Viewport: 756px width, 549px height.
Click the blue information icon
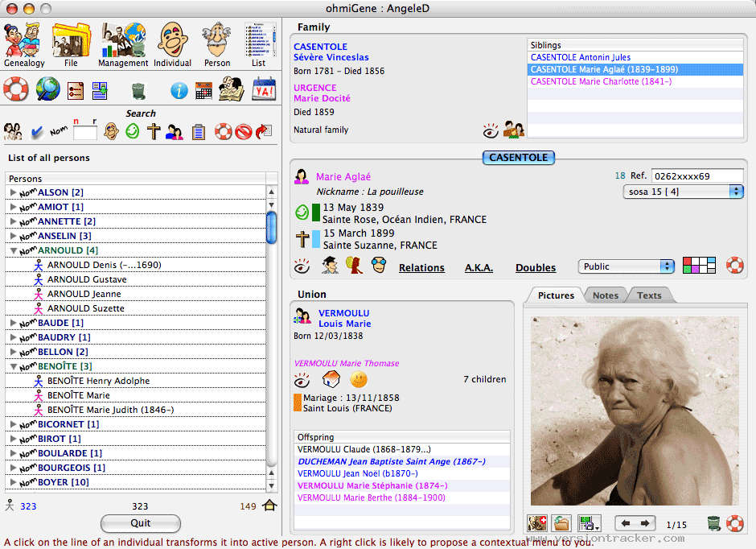[x=179, y=90]
